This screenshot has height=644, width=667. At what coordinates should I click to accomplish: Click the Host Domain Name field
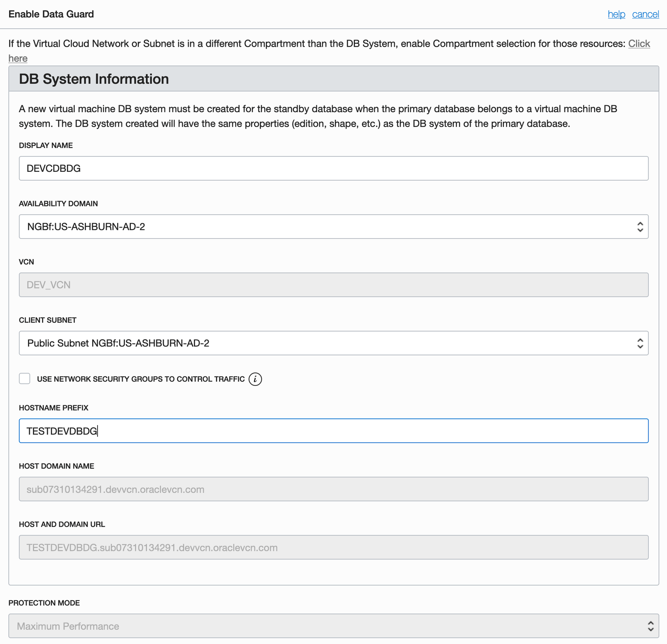click(333, 489)
